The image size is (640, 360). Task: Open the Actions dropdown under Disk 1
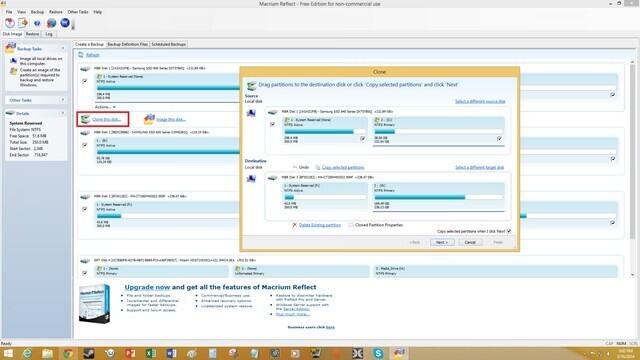point(105,107)
